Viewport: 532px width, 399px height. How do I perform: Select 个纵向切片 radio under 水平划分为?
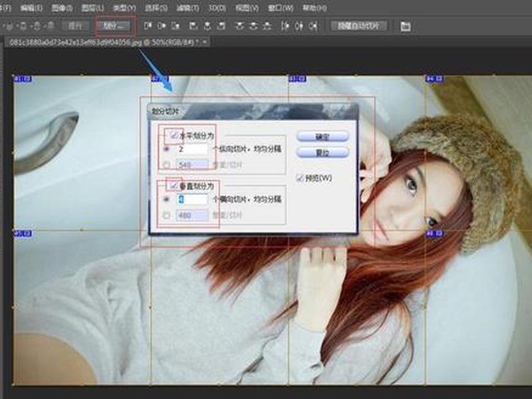[166, 149]
